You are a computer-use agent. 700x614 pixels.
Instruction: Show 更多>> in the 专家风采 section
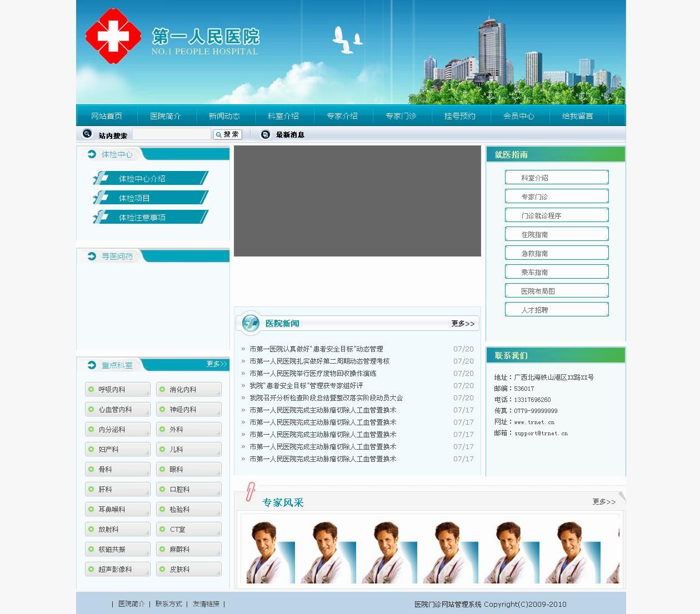603,502
